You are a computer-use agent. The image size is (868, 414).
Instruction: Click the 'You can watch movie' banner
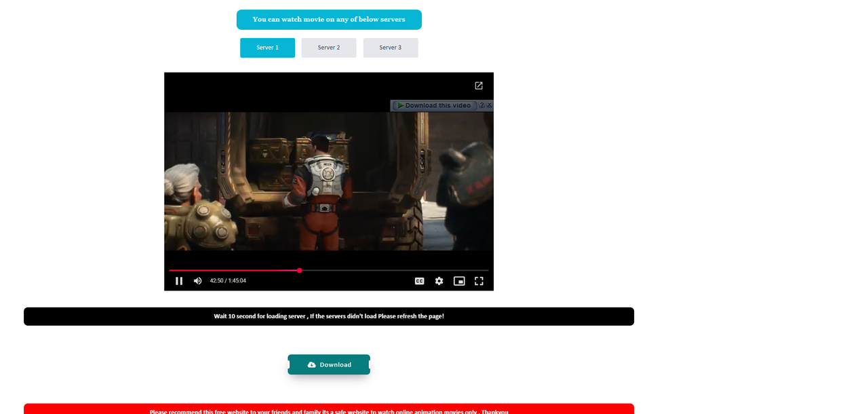329,20
